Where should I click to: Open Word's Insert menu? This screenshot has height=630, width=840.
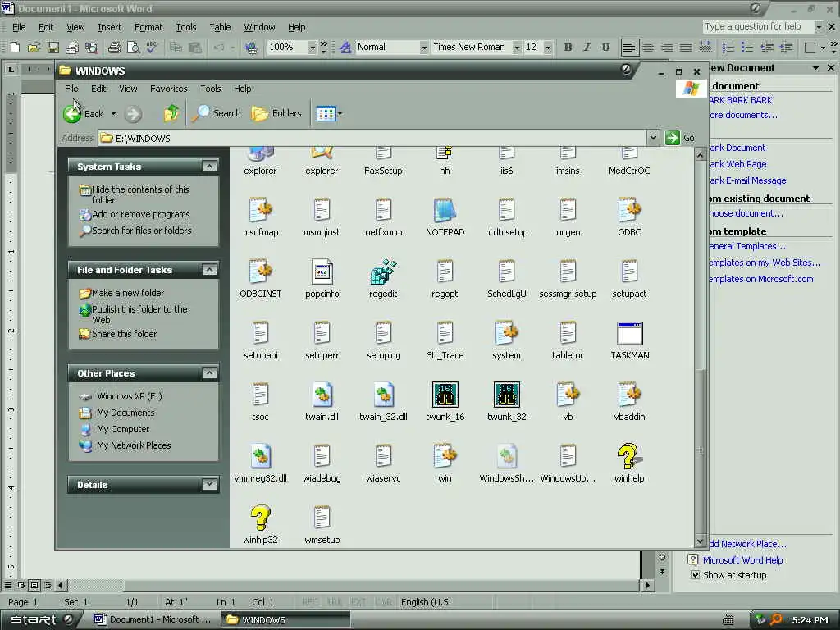click(x=110, y=27)
